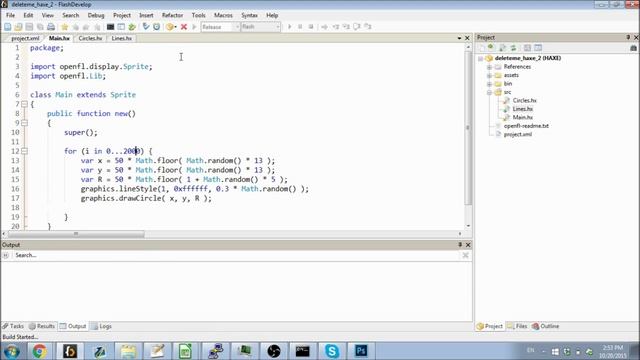Viewport: 640px width, 360px height.
Task: Open the Syntax menu
Action: coord(249,15)
